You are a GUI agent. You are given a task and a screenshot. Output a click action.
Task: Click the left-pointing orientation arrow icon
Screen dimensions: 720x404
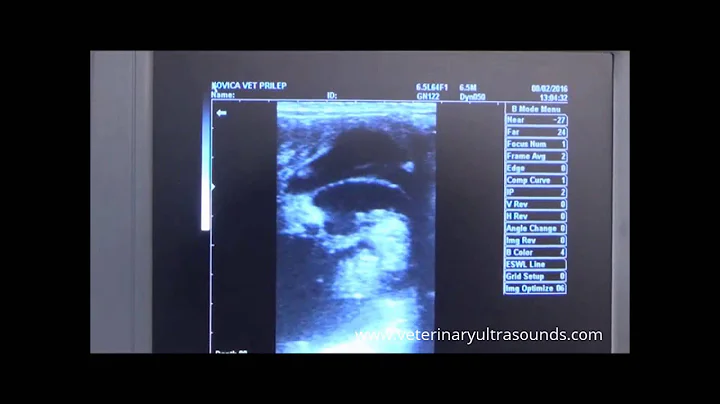click(x=221, y=113)
